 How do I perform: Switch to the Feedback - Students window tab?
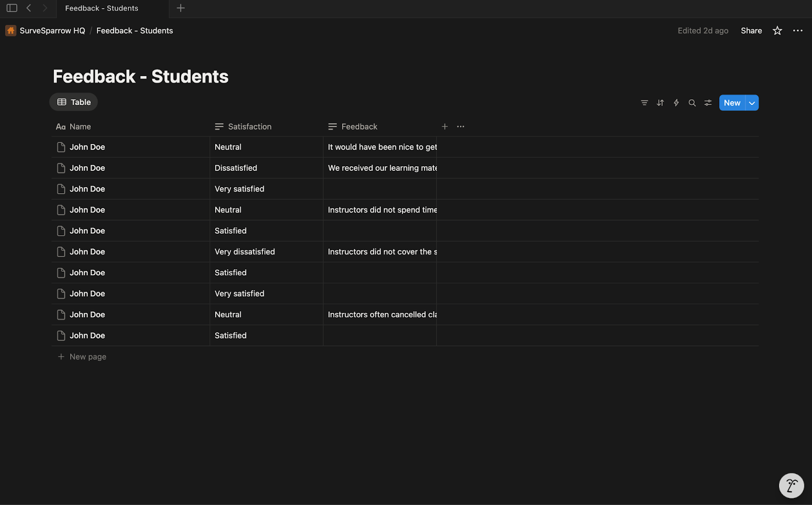[101, 9]
